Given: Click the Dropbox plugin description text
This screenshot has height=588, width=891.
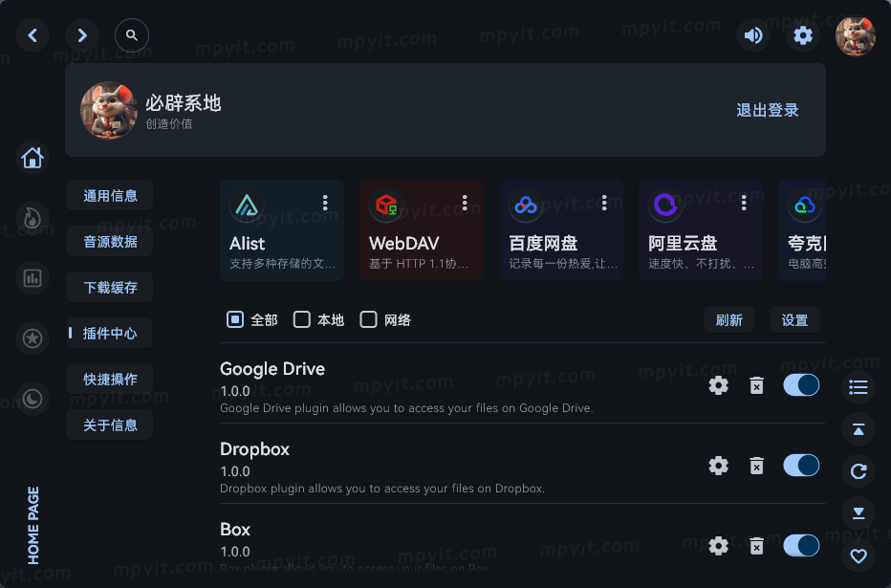Looking at the screenshot, I should (x=381, y=488).
